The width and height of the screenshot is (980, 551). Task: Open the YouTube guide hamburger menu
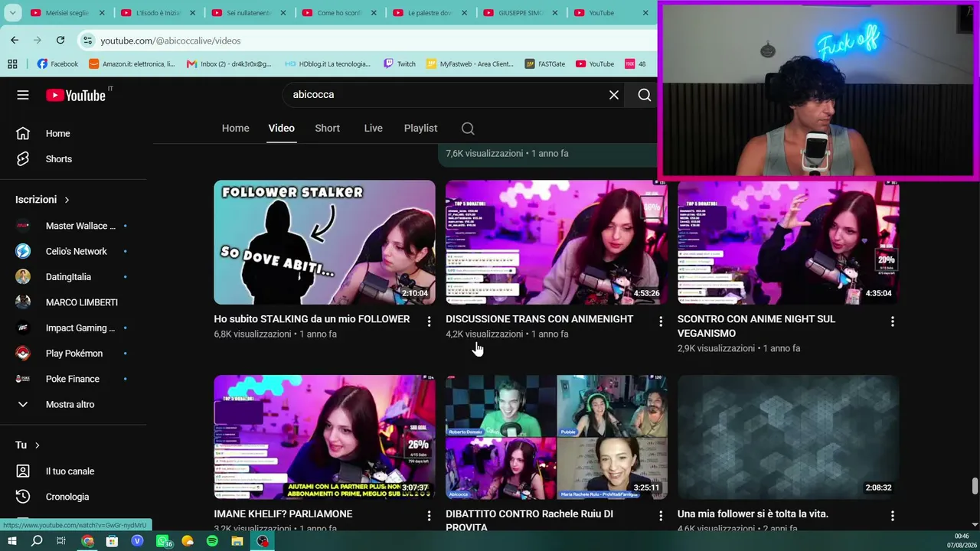(x=23, y=95)
